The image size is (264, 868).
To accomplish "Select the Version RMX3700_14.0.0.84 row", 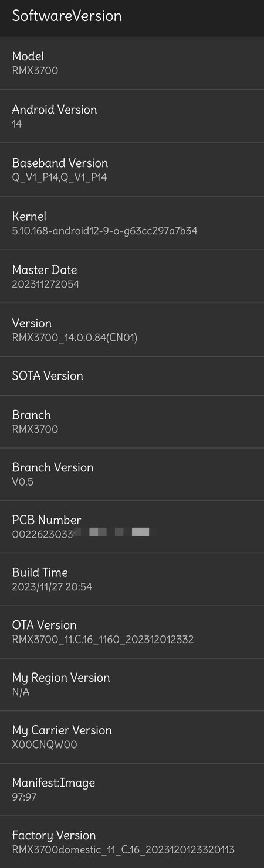I will point(132,330).
